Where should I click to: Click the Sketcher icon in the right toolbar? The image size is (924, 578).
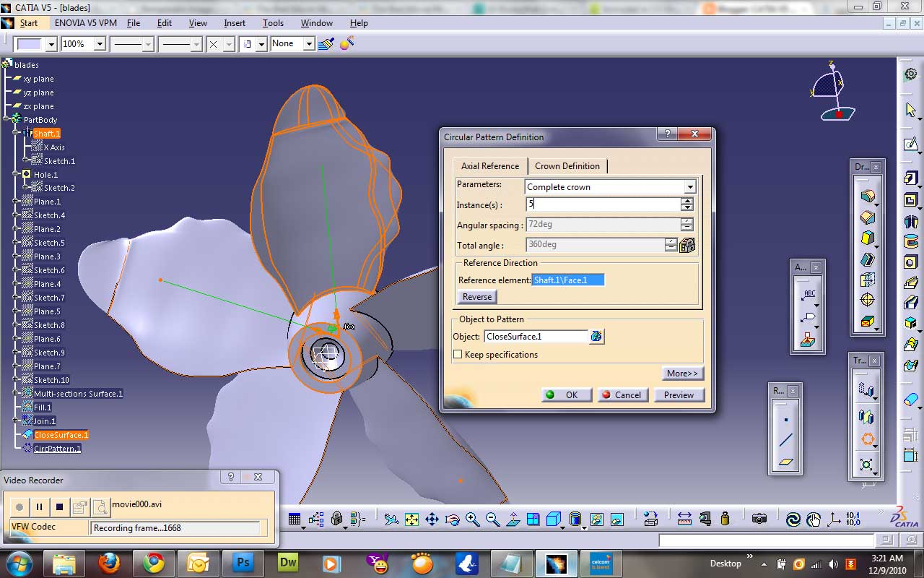911,144
